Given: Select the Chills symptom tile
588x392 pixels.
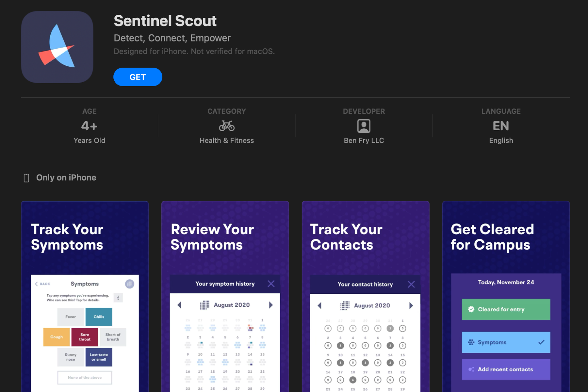Looking at the screenshot, I should [x=99, y=317].
